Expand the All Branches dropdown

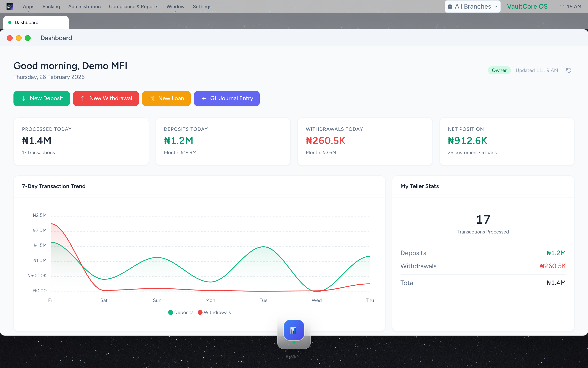472,7
